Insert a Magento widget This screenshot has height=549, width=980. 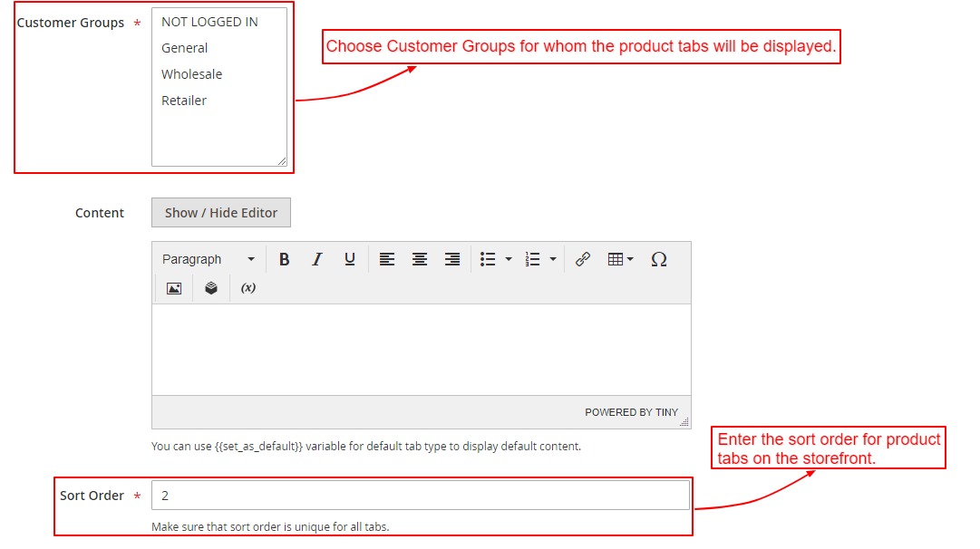tap(210, 287)
